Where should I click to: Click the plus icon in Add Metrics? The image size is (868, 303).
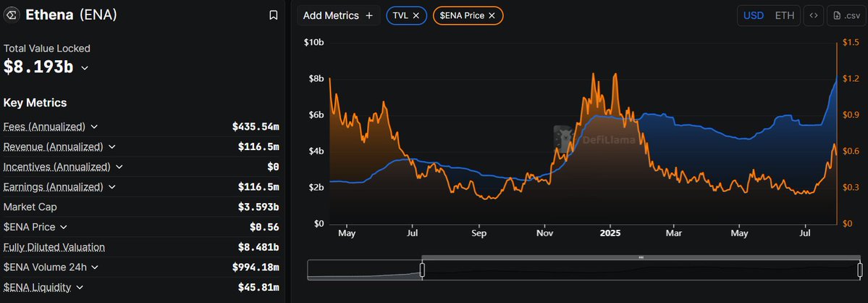pos(369,15)
